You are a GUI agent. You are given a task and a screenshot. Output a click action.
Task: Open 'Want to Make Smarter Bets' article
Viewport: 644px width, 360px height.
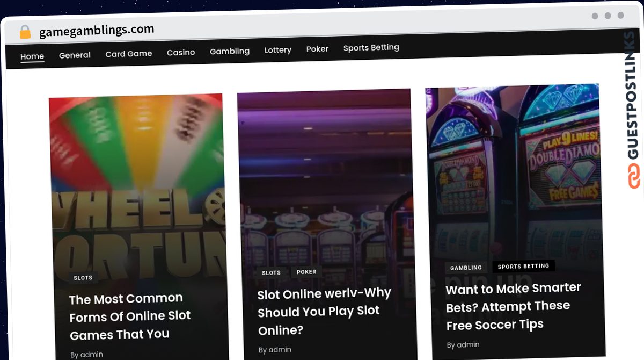click(x=514, y=306)
